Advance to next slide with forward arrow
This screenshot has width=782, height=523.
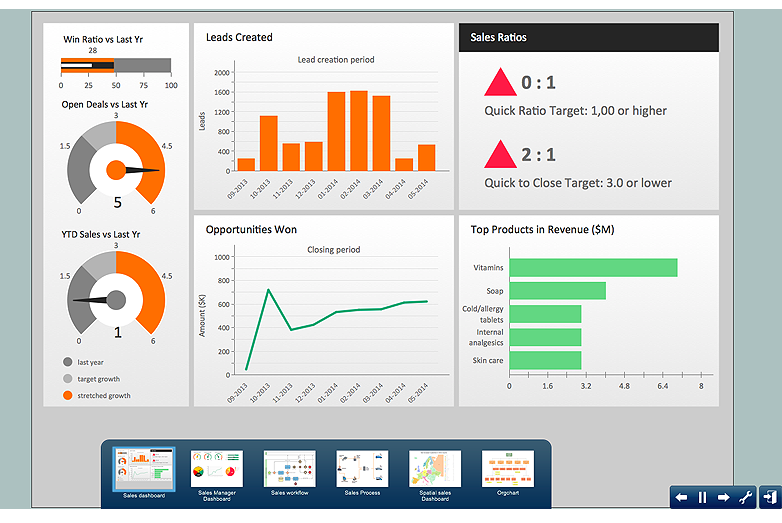point(724,497)
